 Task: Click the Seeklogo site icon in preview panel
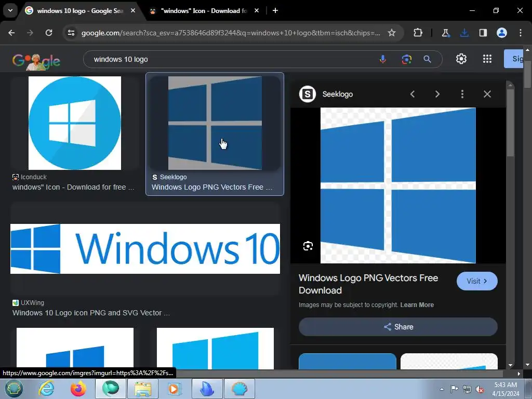click(308, 94)
